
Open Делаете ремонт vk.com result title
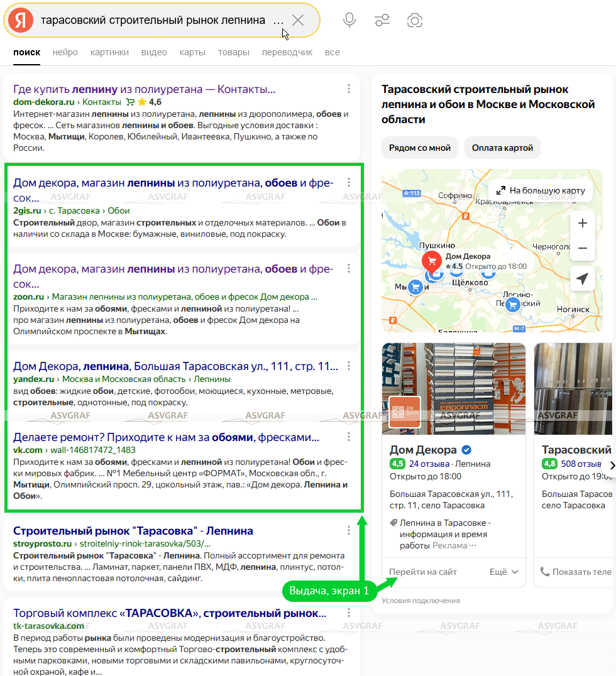click(x=166, y=437)
